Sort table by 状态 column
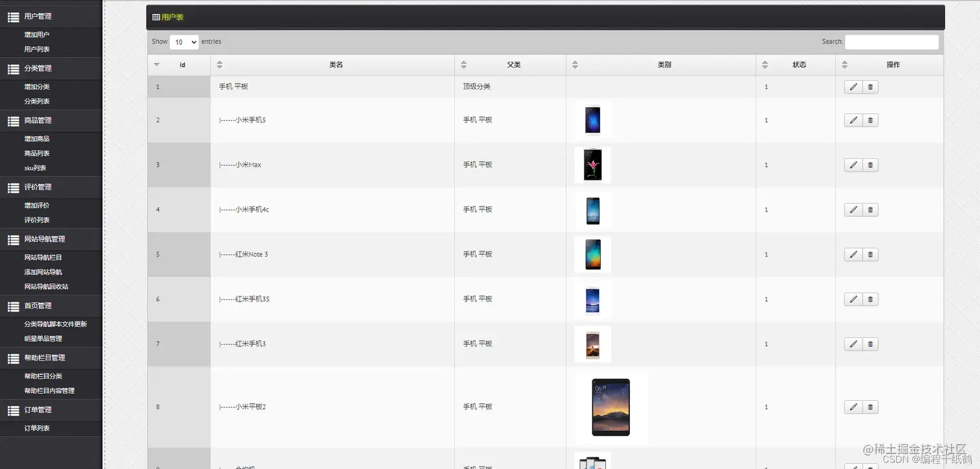The height and width of the screenshot is (469, 980). click(x=796, y=65)
